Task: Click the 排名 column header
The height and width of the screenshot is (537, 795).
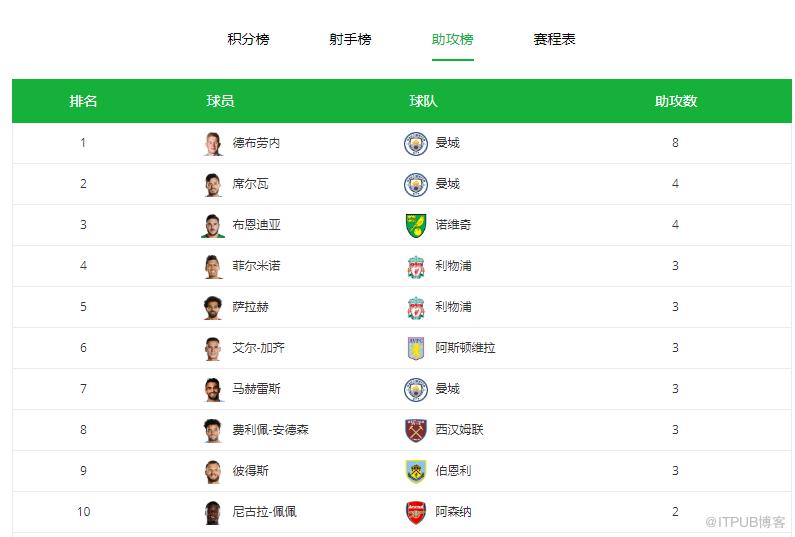Action: tap(83, 101)
